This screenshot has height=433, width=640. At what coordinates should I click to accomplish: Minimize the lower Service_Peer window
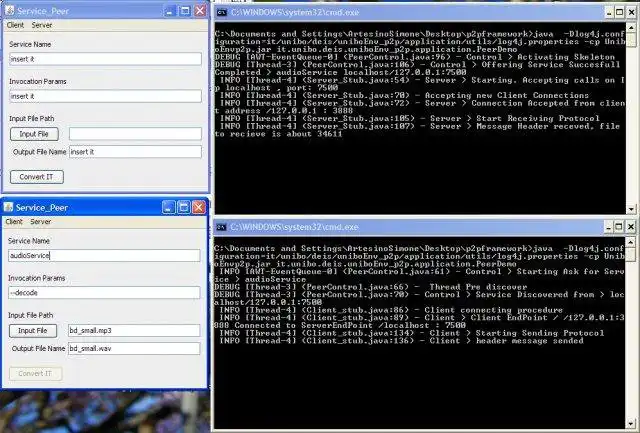click(169, 207)
